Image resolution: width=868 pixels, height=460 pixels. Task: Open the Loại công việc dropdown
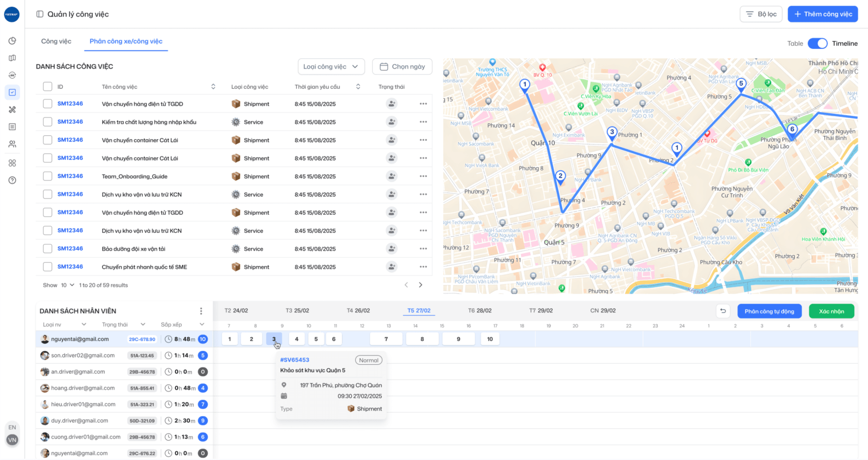click(331, 67)
